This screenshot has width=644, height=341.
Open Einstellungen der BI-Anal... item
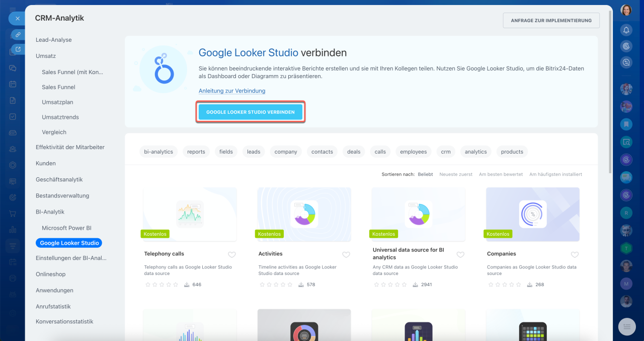pos(71,258)
